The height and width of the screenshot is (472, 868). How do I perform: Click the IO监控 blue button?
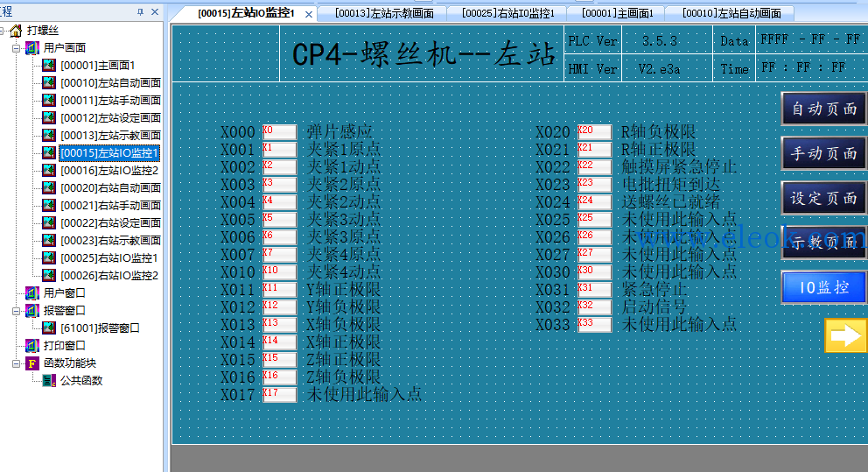point(824,287)
